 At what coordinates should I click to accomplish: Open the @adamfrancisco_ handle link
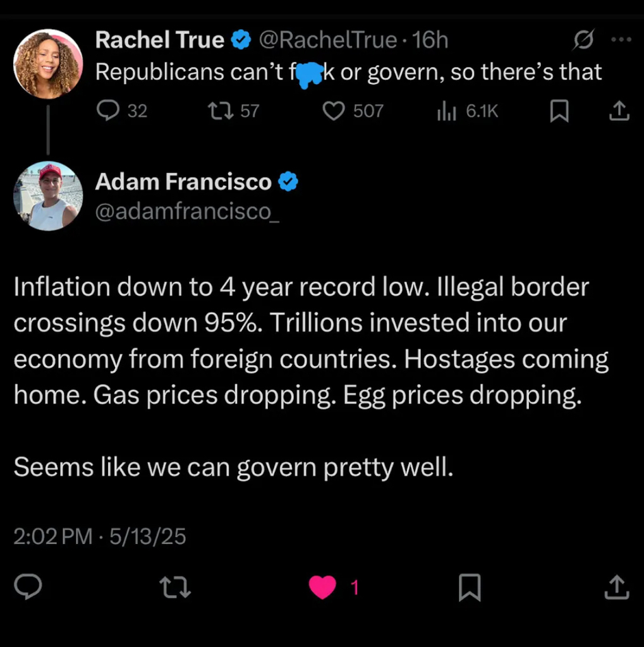187,212
